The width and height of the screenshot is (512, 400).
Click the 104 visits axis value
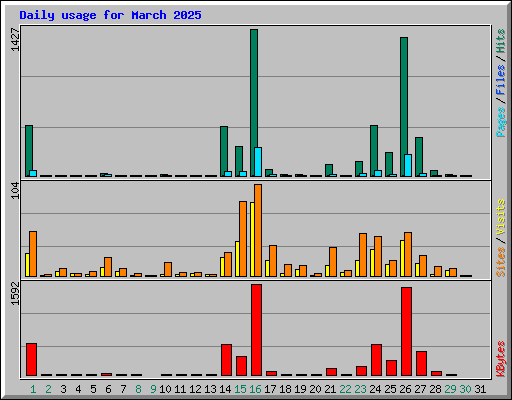(x=15, y=190)
